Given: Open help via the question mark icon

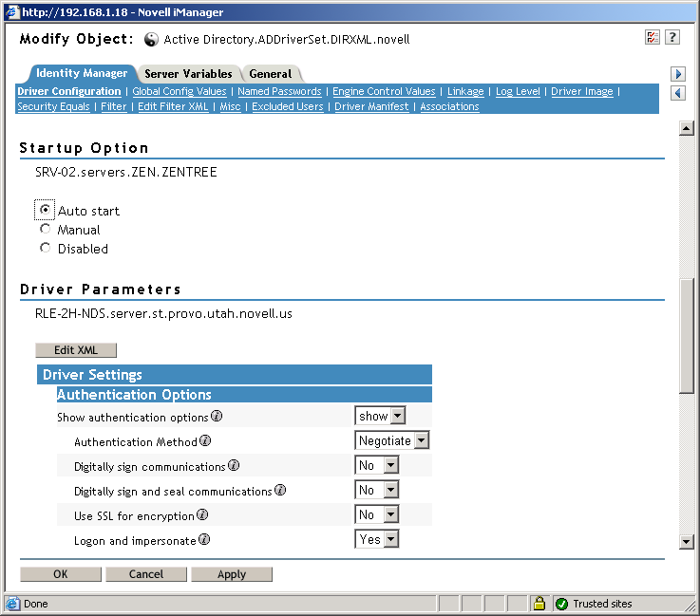Looking at the screenshot, I should point(672,37).
